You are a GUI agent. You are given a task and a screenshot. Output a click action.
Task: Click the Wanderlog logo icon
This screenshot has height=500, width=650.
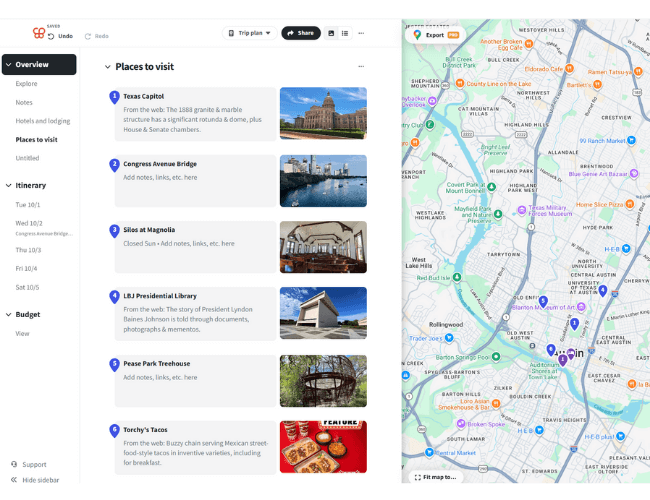(39, 33)
